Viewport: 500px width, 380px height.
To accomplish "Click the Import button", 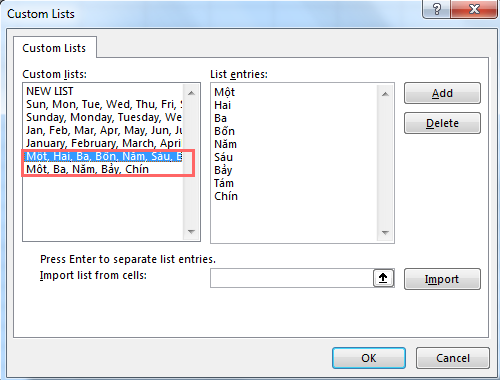I will tap(442, 279).
